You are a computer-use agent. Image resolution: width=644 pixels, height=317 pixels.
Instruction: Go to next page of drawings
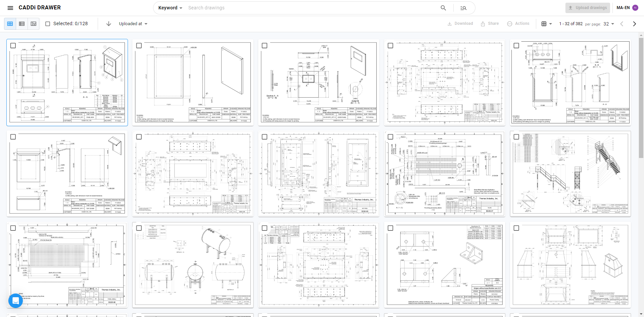[634, 23]
